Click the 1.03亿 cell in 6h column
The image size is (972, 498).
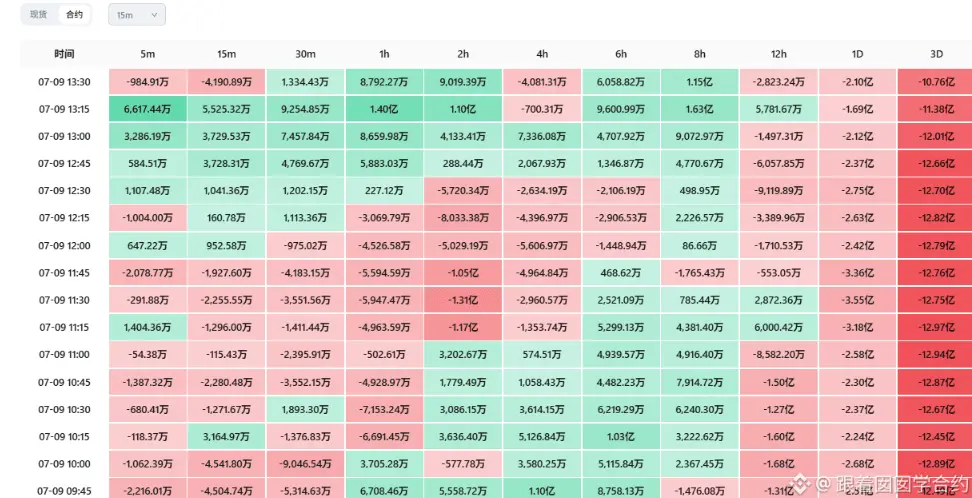coord(621,437)
